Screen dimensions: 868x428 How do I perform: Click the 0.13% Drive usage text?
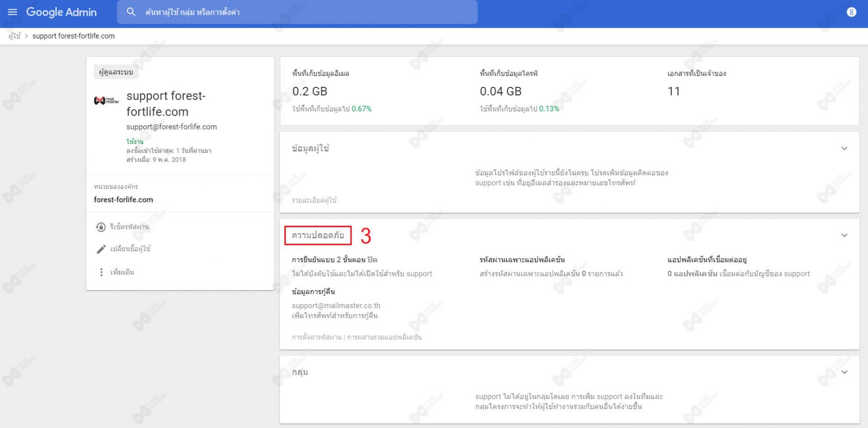point(549,108)
